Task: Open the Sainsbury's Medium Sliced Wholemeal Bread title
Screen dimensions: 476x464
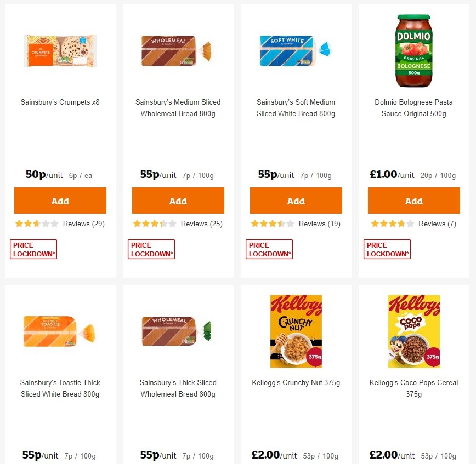Action: point(178,108)
